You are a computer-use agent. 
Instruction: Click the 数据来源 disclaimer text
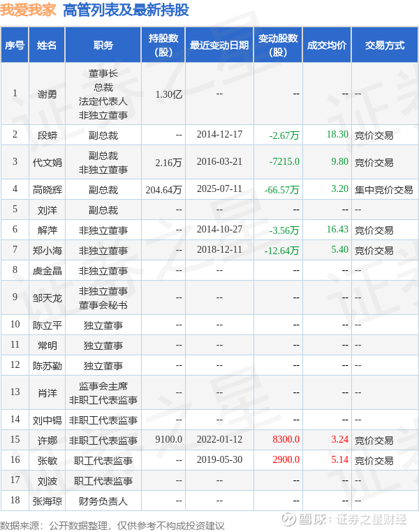[112, 526]
